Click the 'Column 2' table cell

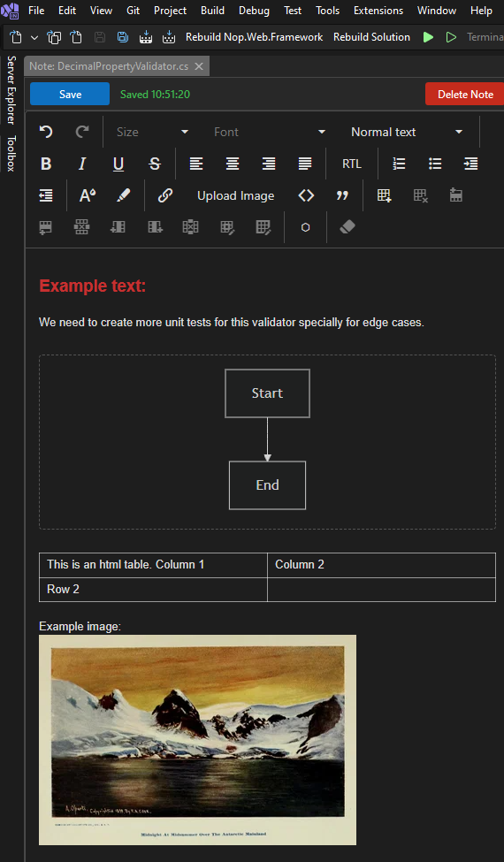coord(381,565)
